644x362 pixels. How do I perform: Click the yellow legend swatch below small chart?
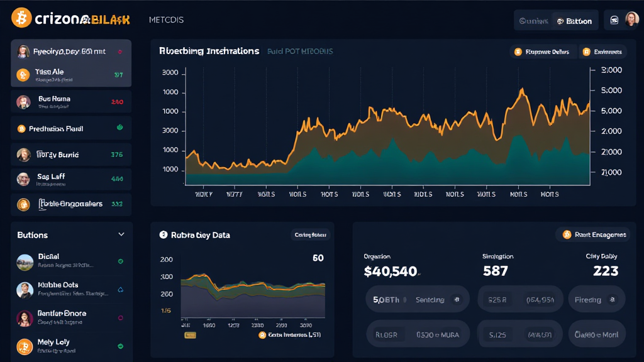[190, 336]
